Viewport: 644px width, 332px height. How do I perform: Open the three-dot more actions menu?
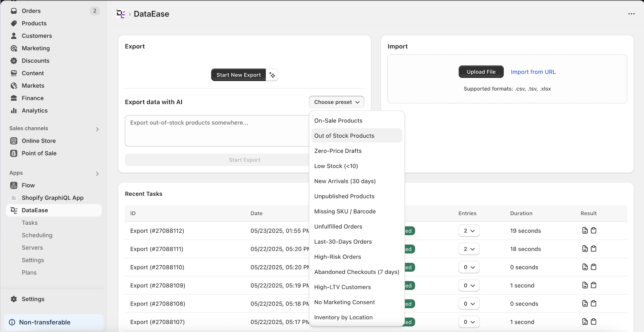631,14
